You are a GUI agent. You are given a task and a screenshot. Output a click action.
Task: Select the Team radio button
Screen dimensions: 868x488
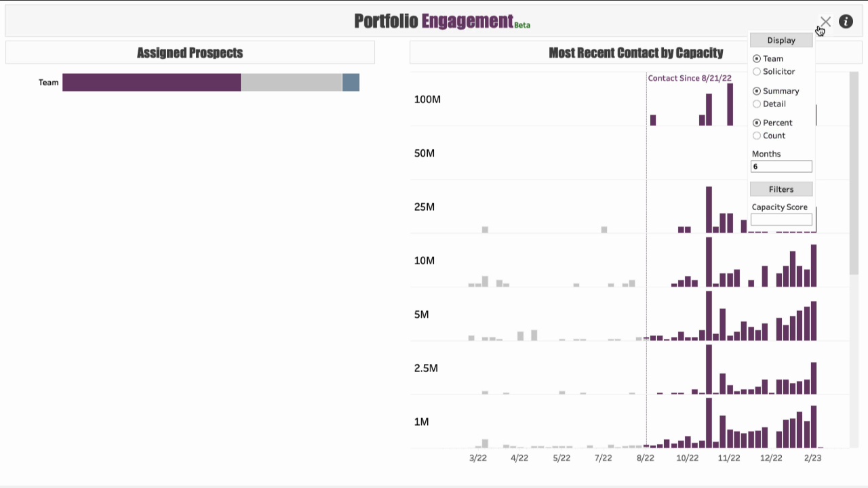[757, 59]
